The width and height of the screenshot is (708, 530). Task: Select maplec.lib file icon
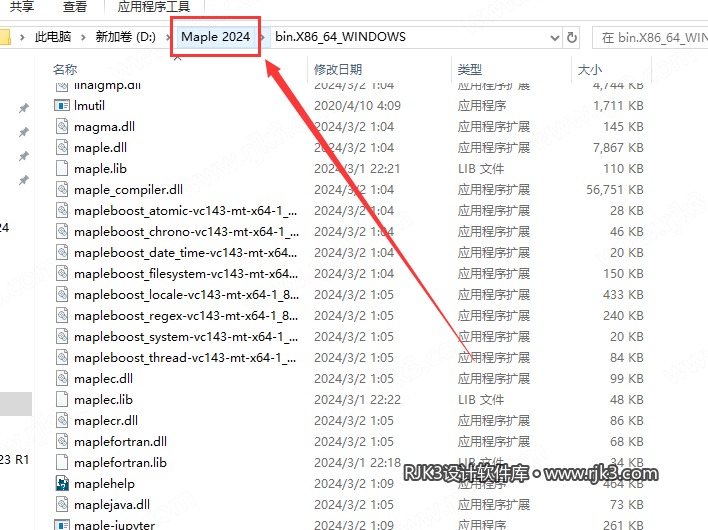point(62,399)
